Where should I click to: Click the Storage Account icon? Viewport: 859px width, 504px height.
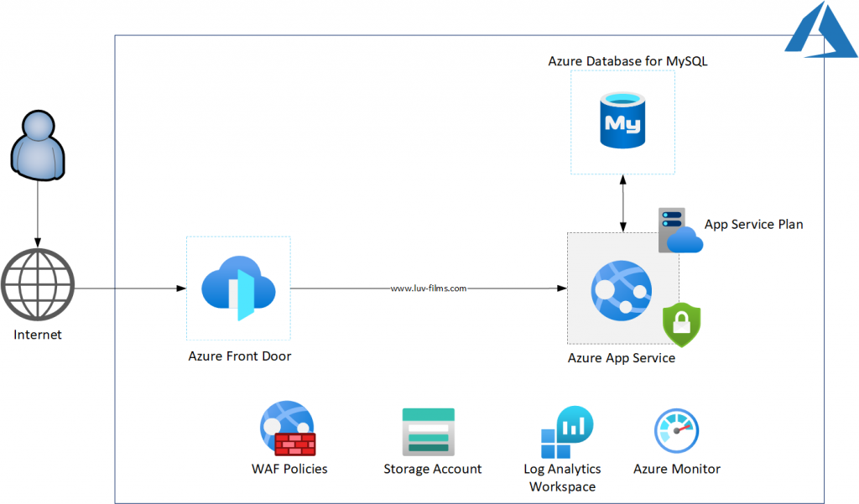(429, 431)
